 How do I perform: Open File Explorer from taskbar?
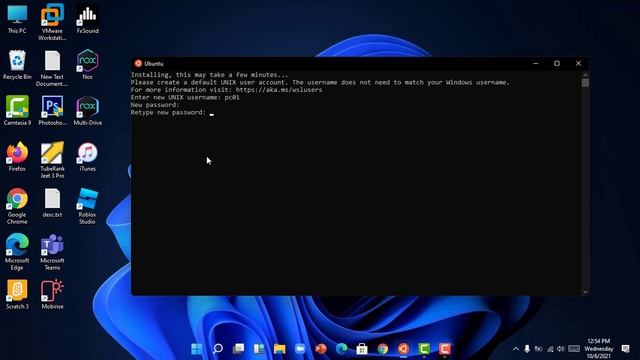[280, 349]
